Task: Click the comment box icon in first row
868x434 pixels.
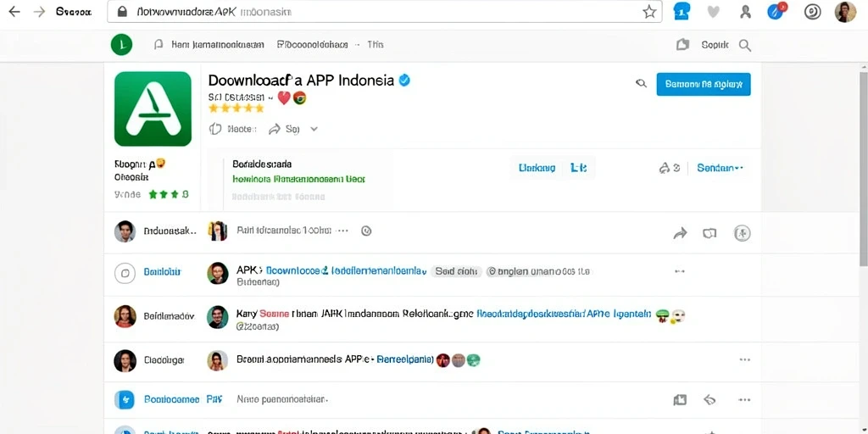Action: click(x=709, y=234)
